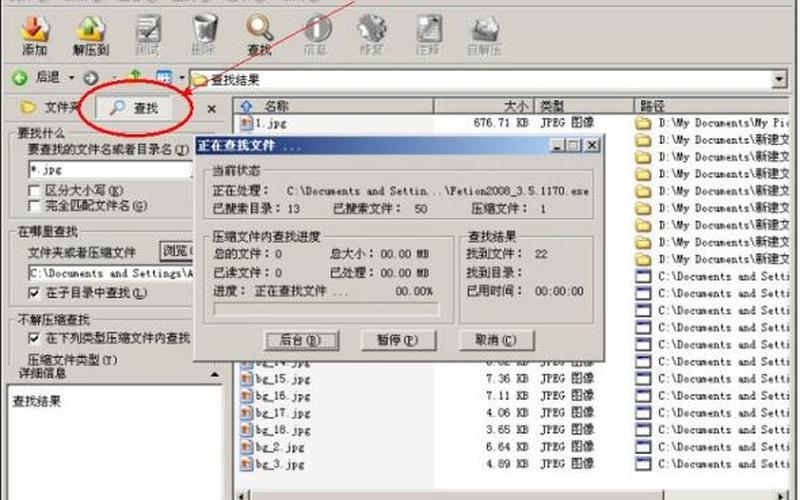Click the 676.71 KB size cell

tap(501, 123)
